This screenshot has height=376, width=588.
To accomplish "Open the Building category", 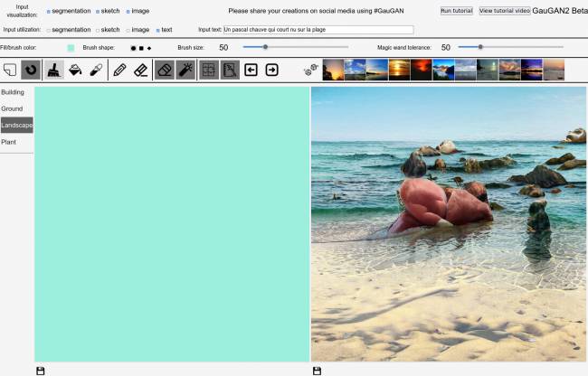I will coord(14,92).
